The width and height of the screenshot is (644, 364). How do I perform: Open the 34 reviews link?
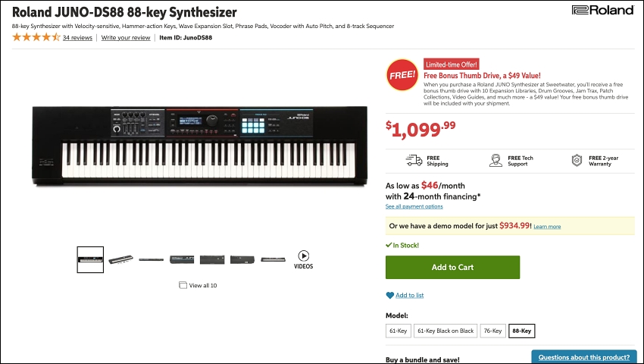(x=77, y=37)
